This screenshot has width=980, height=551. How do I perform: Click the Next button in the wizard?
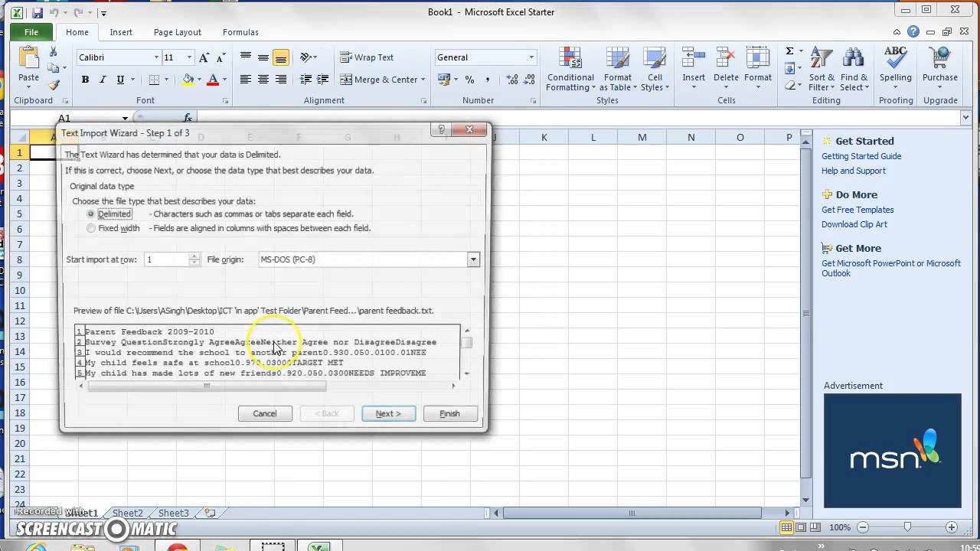(388, 413)
